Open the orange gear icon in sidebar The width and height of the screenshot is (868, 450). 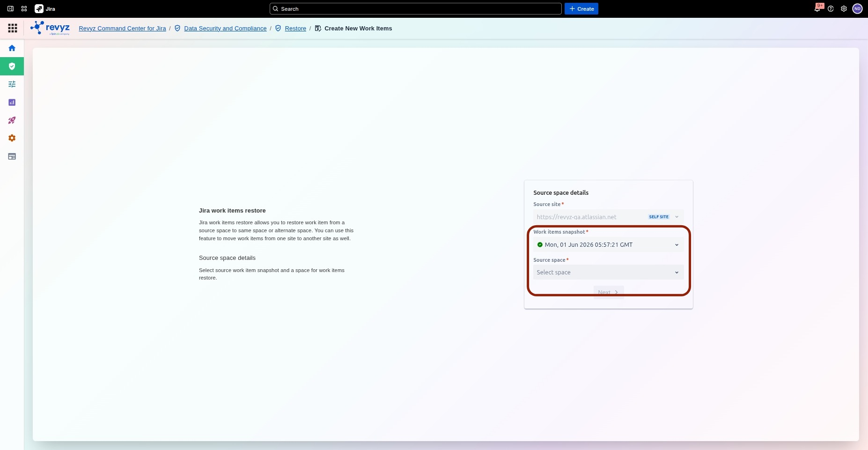[x=12, y=138]
